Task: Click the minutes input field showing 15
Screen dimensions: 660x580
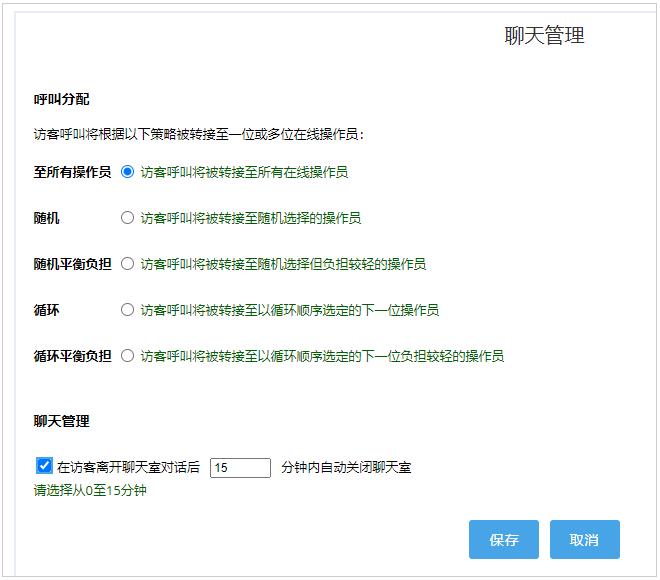Action: click(x=240, y=468)
